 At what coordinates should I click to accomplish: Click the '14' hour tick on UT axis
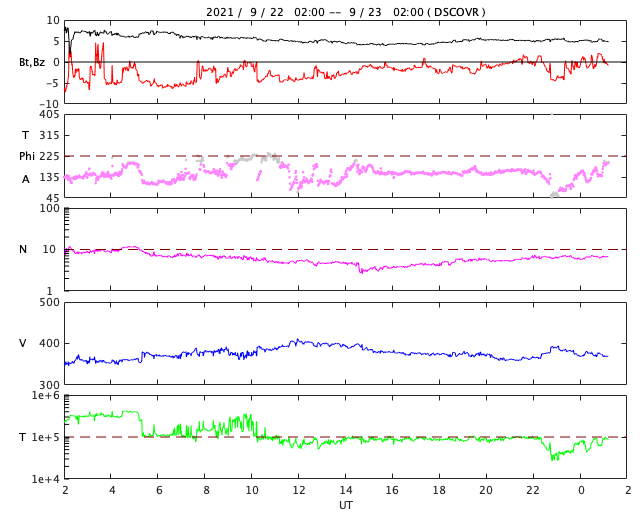(x=346, y=490)
